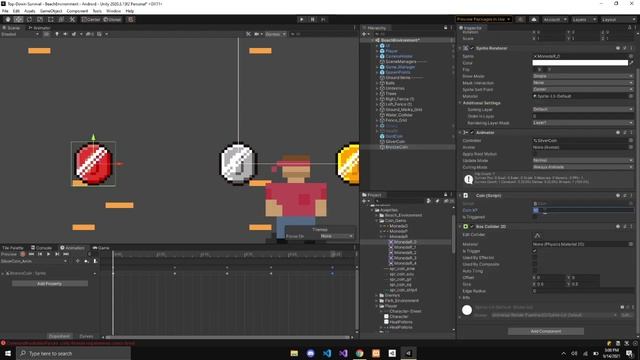The width and height of the screenshot is (640, 360).
Task: Collapse the BeachEnvironment scene in Hierarchy
Action: tap(372, 40)
